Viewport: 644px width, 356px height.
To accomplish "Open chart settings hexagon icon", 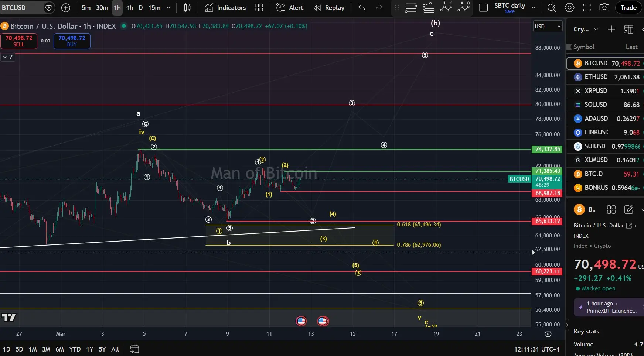I will pyautogui.click(x=569, y=7).
